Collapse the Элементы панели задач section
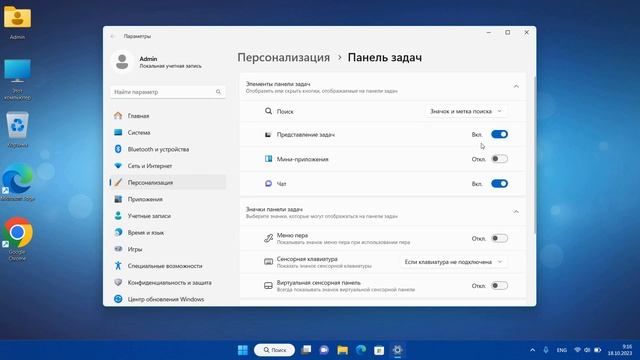The height and width of the screenshot is (360, 640). pos(516,87)
